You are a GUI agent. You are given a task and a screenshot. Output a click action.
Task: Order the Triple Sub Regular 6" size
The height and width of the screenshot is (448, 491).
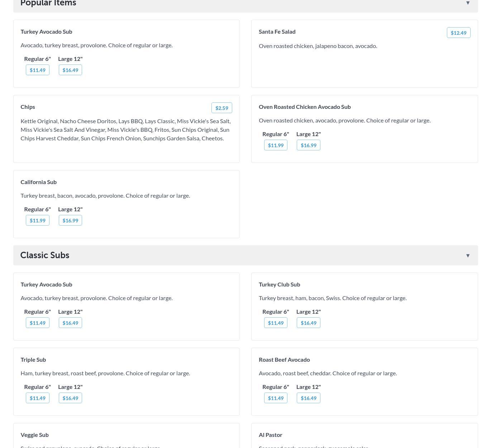38,398
